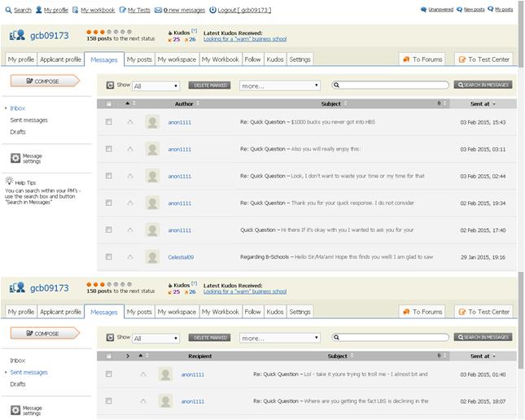Click the power icon next to Logout
Screen dimensions: 525x420
(212, 10)
